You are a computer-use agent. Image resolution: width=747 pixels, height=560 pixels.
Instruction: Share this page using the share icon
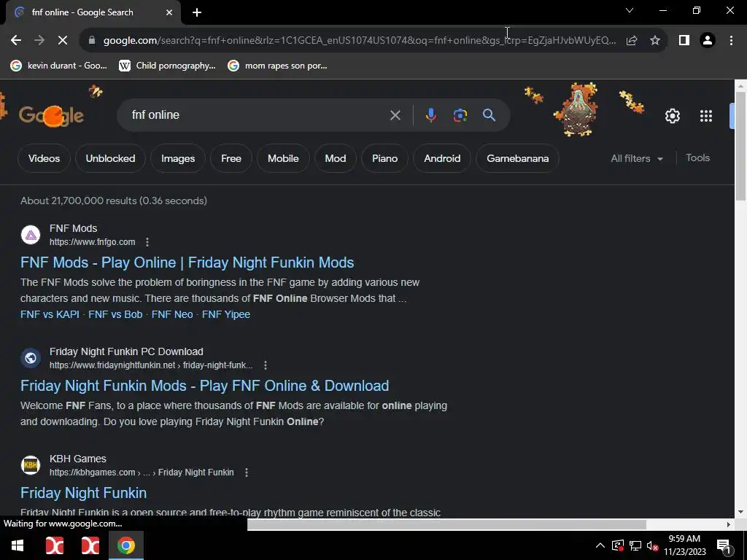pos(632,41)
